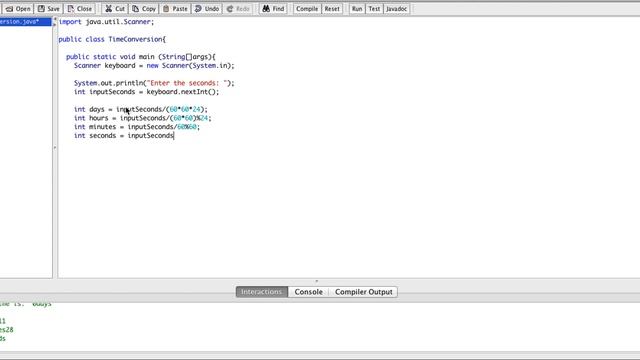Paste clipboard using Paste button

pos(175,9)
